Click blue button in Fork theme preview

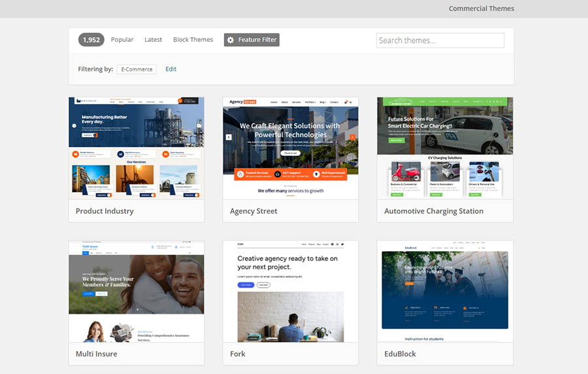coord(246,285)
